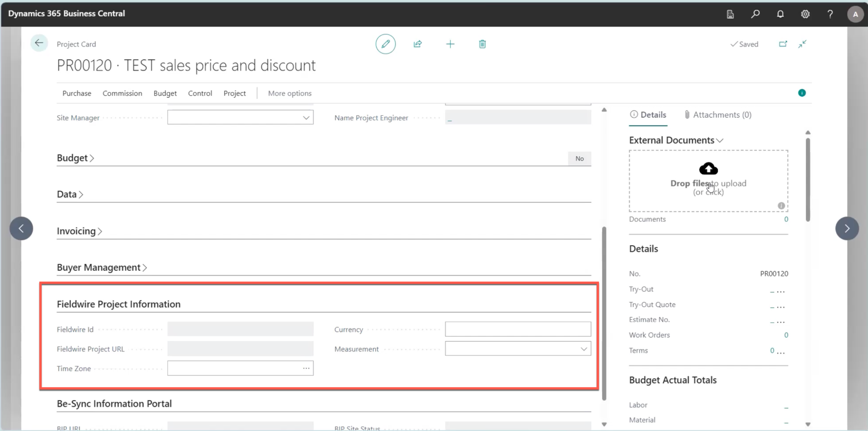
Task: Click Drop files to upload area
Action: pyautogui.click(x=708, y=181)
